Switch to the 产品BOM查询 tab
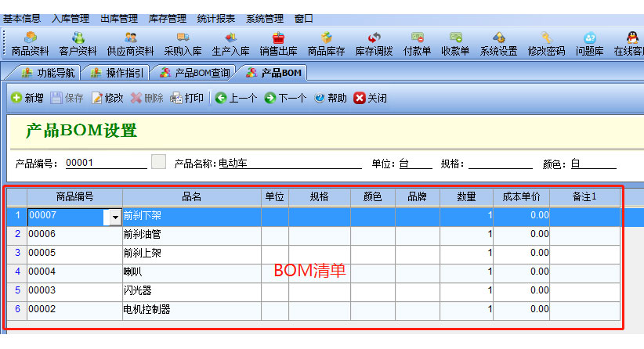644x349 pixels. tap(194, 73)
